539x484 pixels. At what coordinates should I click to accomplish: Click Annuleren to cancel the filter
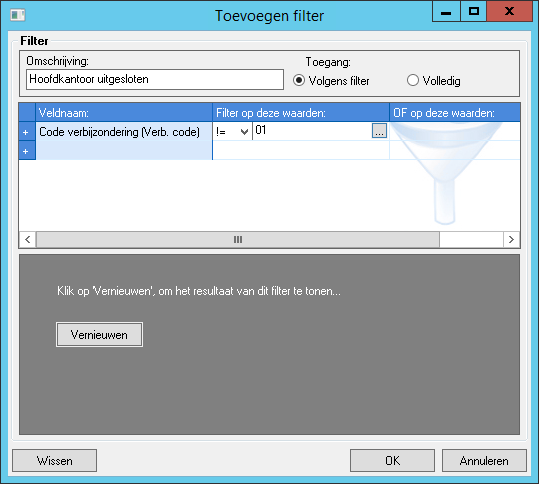[484, 460]
